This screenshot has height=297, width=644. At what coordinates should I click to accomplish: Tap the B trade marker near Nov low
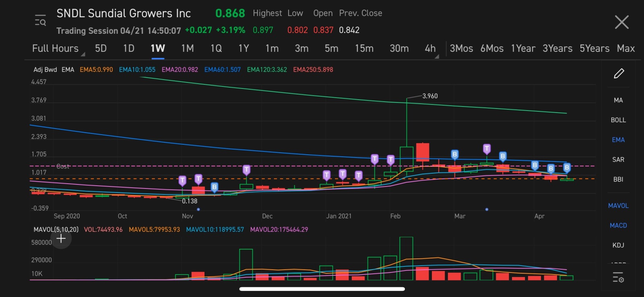point(214,187)
